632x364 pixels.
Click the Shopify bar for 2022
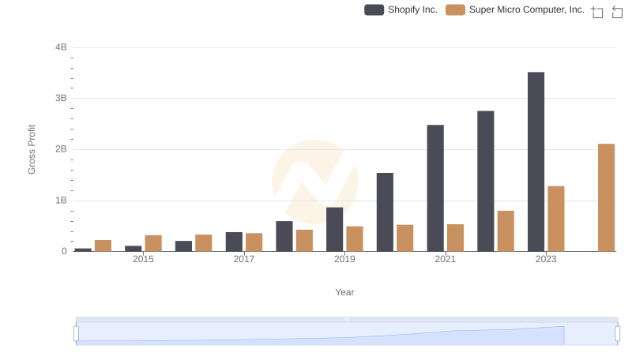point(486,181)
